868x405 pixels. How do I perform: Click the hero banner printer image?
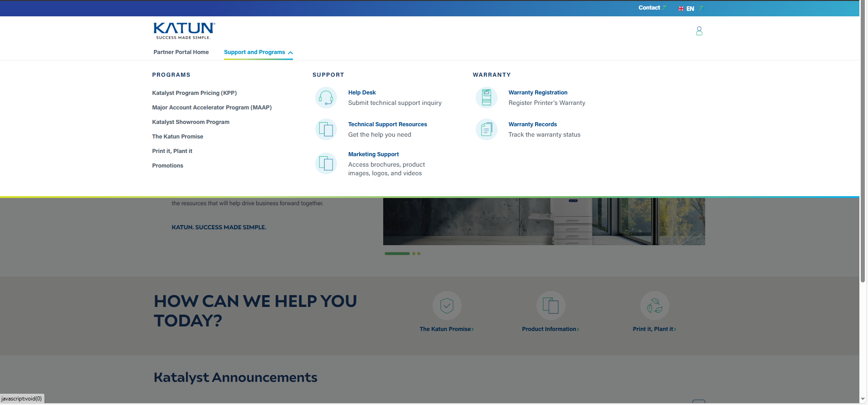pyautogui.click(x=544, y=222)
